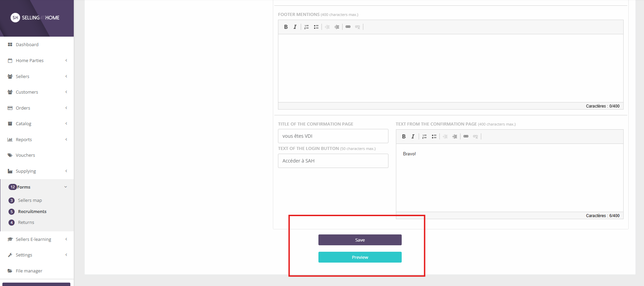The height and width of the screenshot is (286, 644).
Task: Insert link in confirmation page text editor
Action: point(466,136)
